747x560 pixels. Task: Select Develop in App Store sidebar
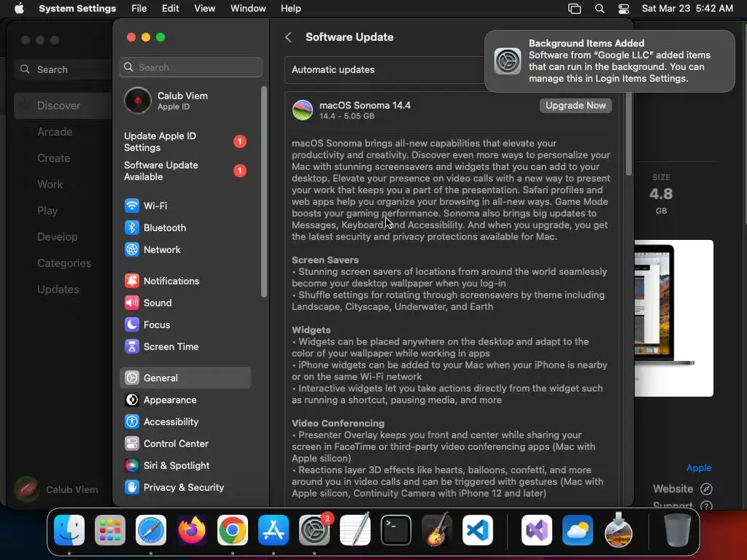[57, 237]
